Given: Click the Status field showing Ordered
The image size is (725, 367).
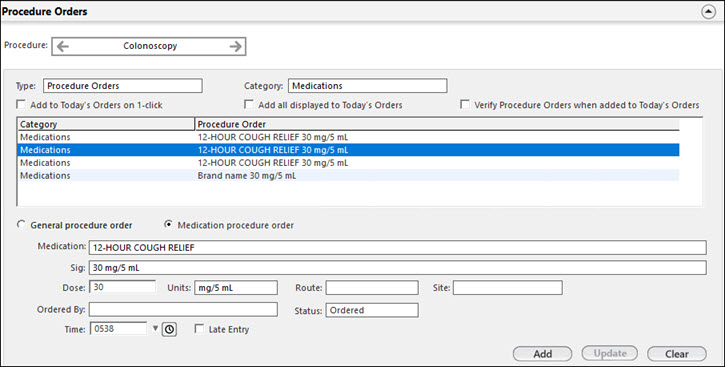Looking at the screenshot, I should coord(372,310).
